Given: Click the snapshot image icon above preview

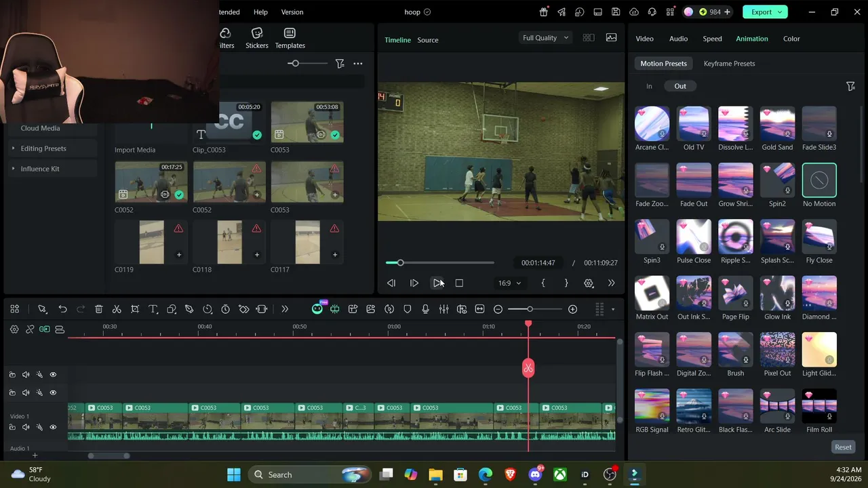Looking at the screenshot, I should point(611,38).
